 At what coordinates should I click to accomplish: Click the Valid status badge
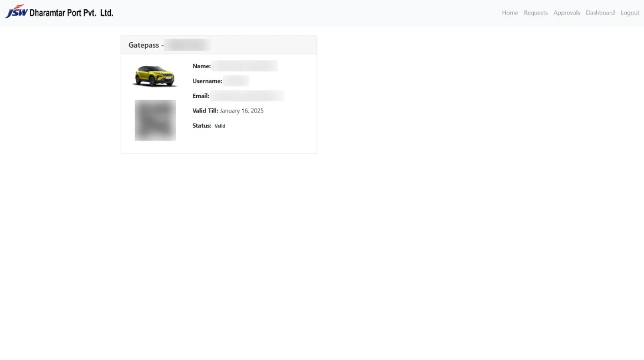pos(219,126)
